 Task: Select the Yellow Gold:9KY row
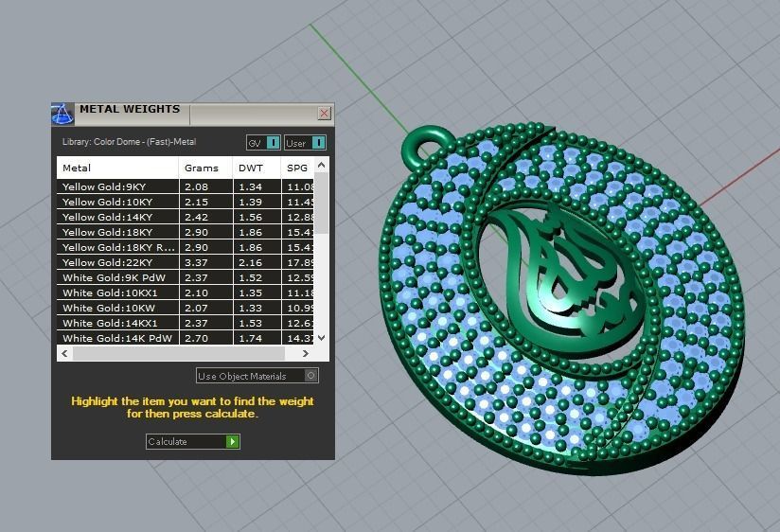[x=186, y=186]
